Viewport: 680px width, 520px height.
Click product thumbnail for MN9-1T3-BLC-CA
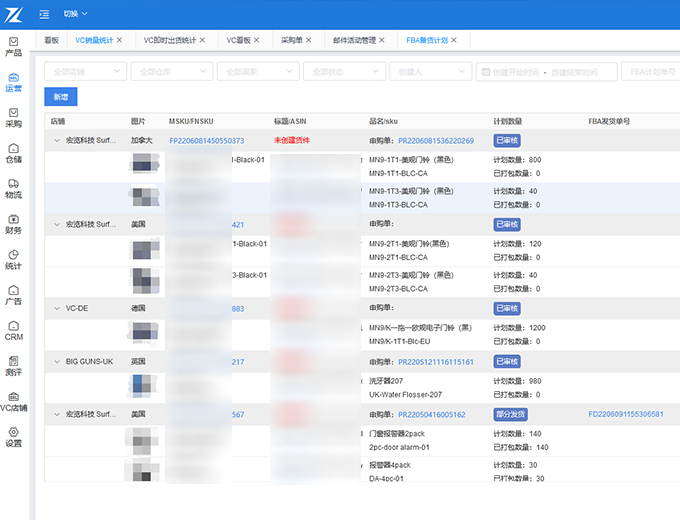[x=145, y=197]
